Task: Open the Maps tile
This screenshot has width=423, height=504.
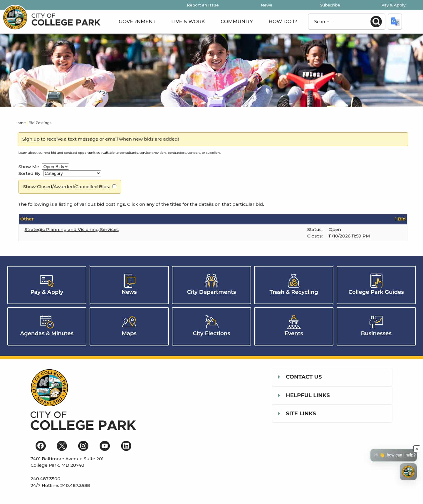Action: [x=129, y=326]
